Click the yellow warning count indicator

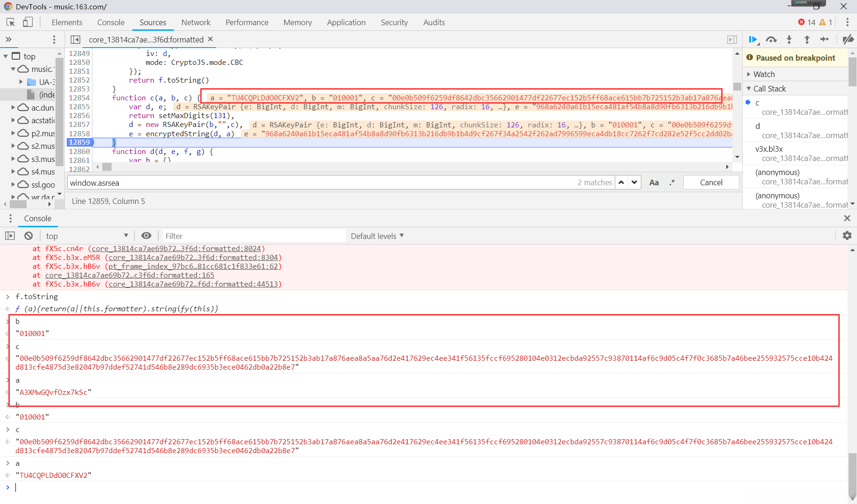pyautogui.click(x=826, y=22)
